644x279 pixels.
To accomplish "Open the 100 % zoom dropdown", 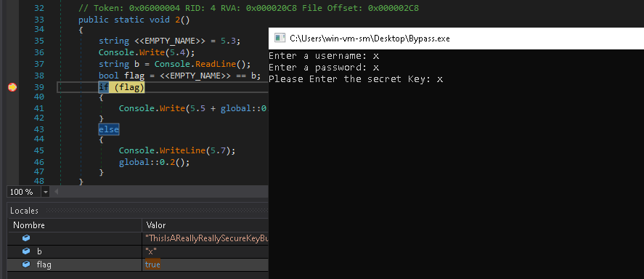I will [45, 192].
